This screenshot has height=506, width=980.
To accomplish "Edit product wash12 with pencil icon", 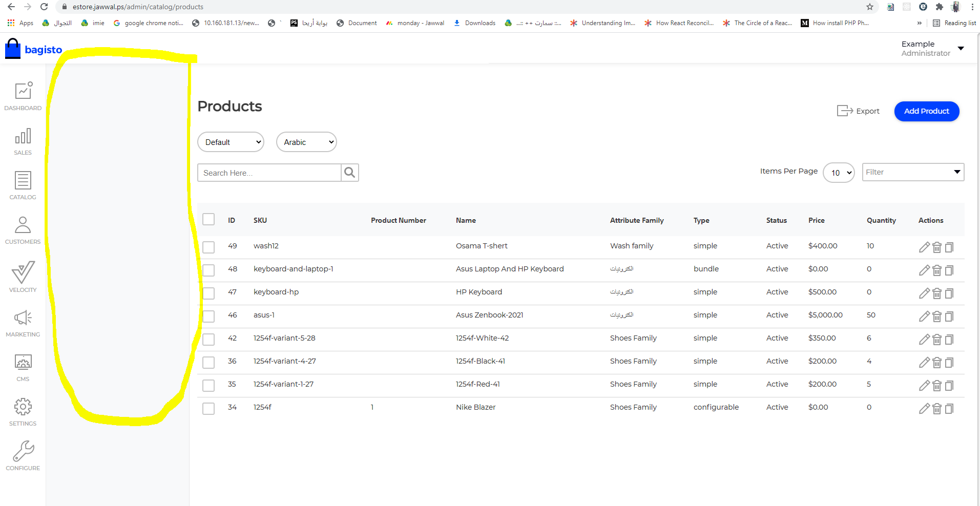I will click(924, 247).
